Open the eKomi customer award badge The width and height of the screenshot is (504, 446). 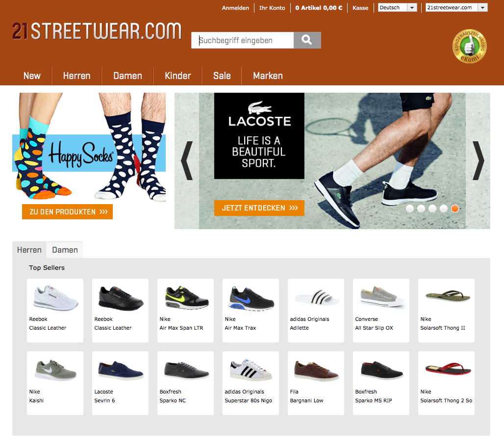point(469,46)
